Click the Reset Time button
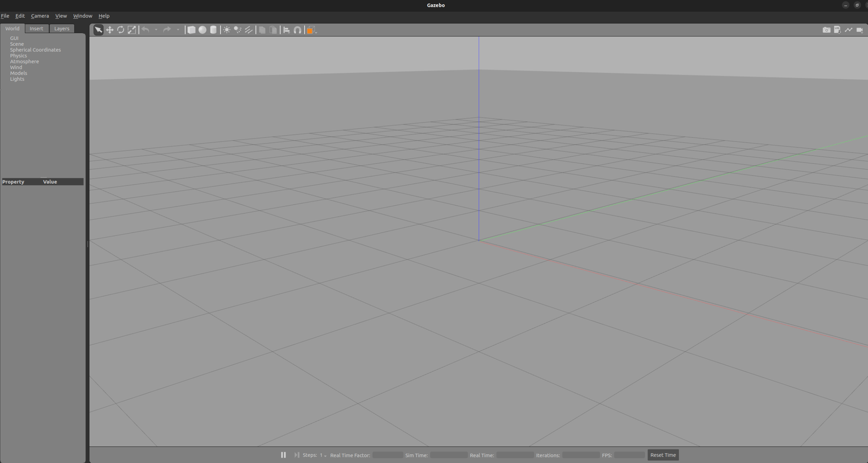 [x=663, y=455]
